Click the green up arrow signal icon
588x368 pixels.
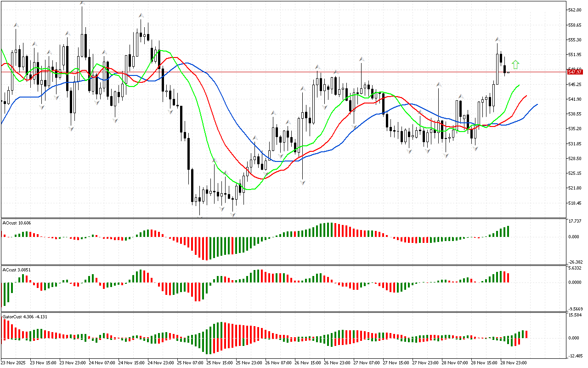[x=515, y=65]
